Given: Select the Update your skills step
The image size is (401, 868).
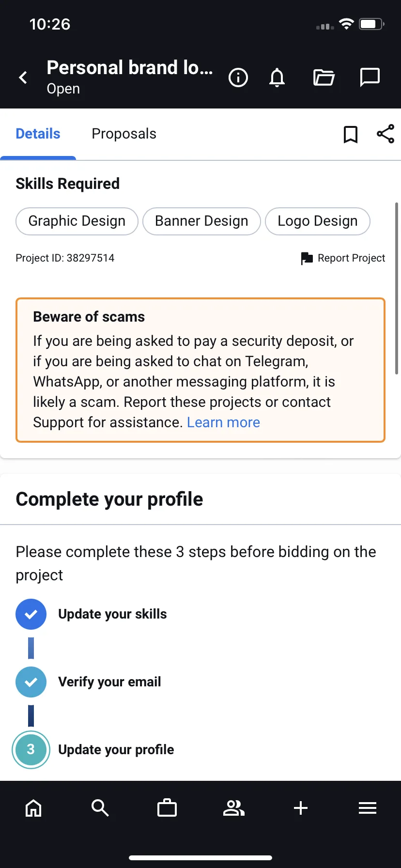Looking at the screenshot, I should 91,614.
